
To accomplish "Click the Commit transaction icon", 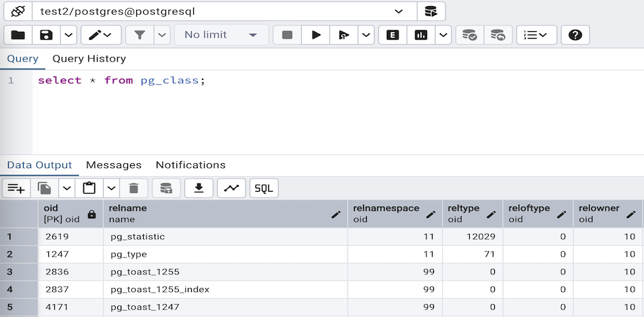I will [x=469, y=35].
